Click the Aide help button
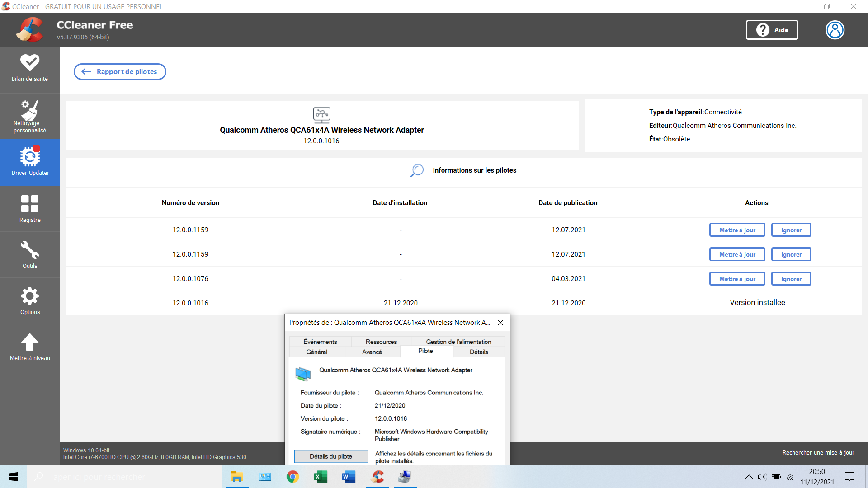Screen dimensions: 868x488 772,30
